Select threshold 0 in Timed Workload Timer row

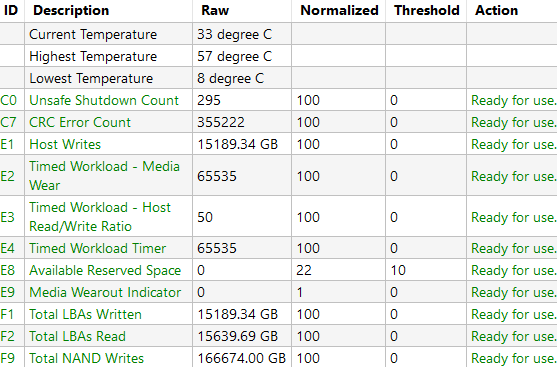394,248
